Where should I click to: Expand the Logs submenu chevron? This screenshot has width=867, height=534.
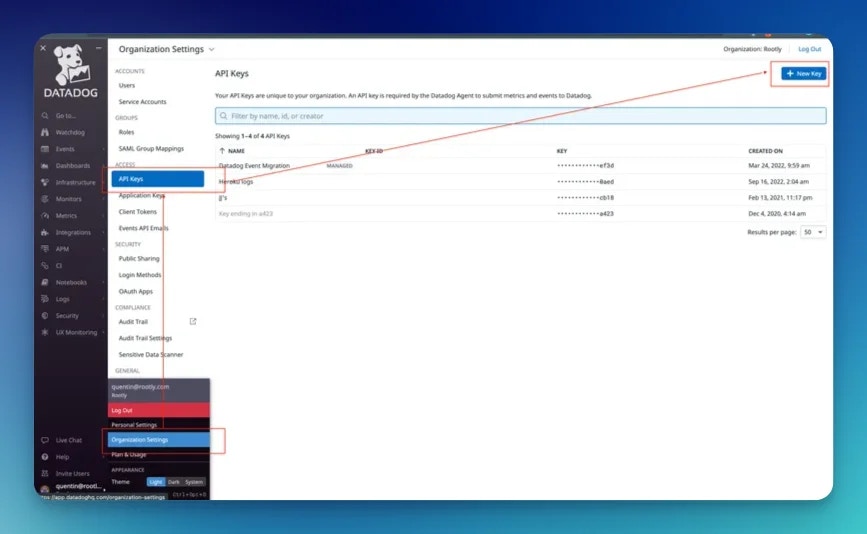click(103, 299)
